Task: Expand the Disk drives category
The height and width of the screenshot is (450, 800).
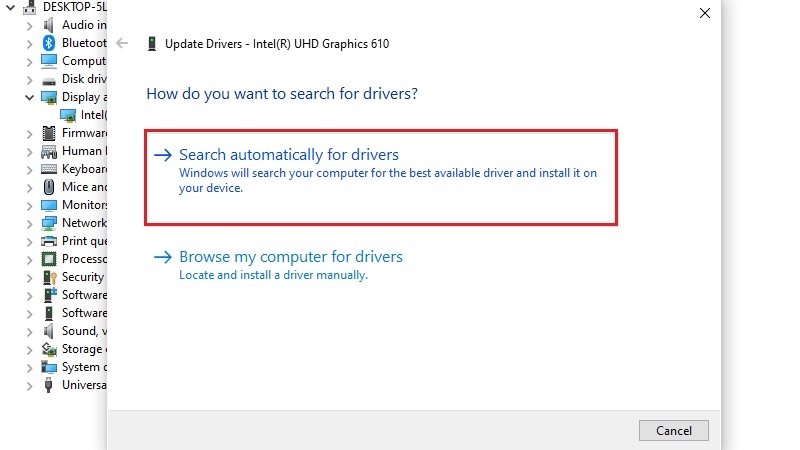Action: pyautogui.click(x=29, y=80)
